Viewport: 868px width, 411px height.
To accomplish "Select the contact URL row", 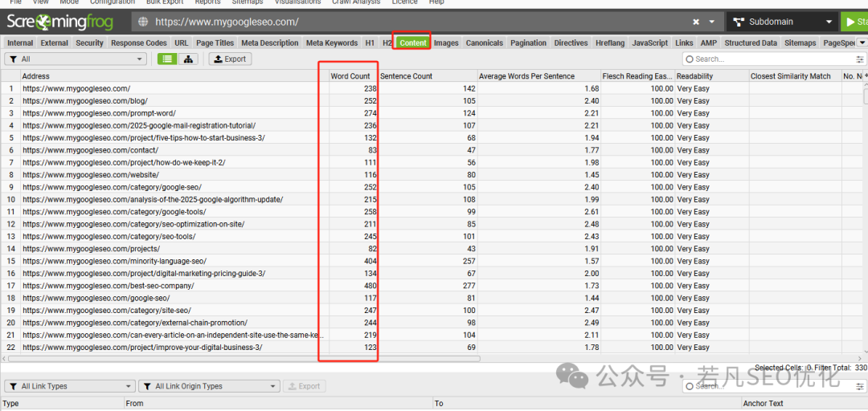I will [431, 150].
